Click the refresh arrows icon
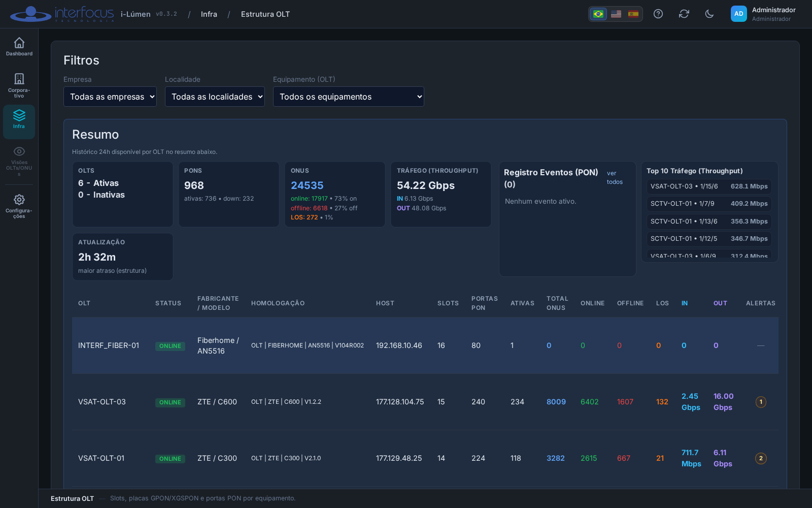Image resolution: width=812 pixels, height=508 pixels. click(x=684, y=14)
